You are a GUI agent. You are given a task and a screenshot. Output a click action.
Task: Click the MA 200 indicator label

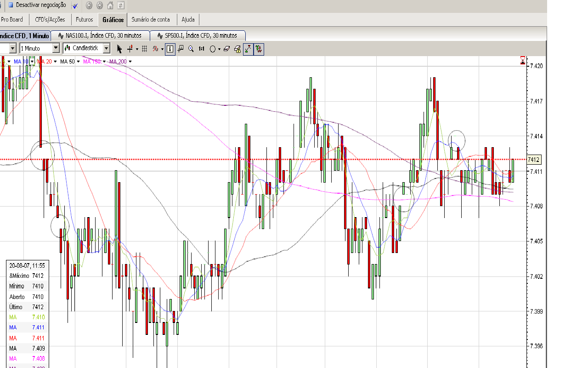coord(119,61)
